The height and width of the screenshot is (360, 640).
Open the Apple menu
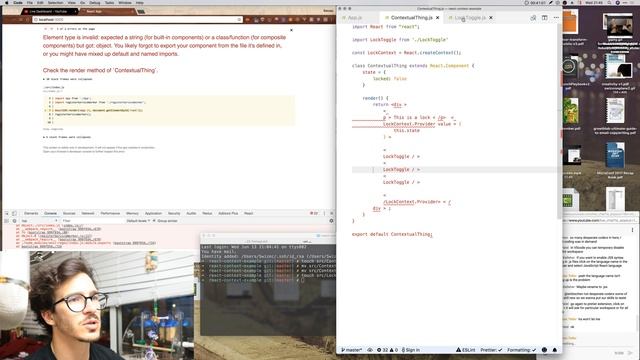point(7,3)
